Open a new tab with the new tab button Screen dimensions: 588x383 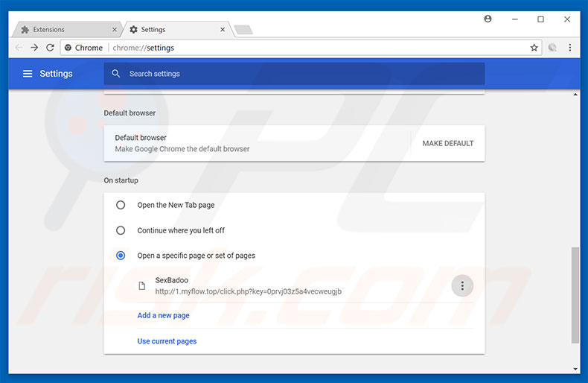[243, 30]
